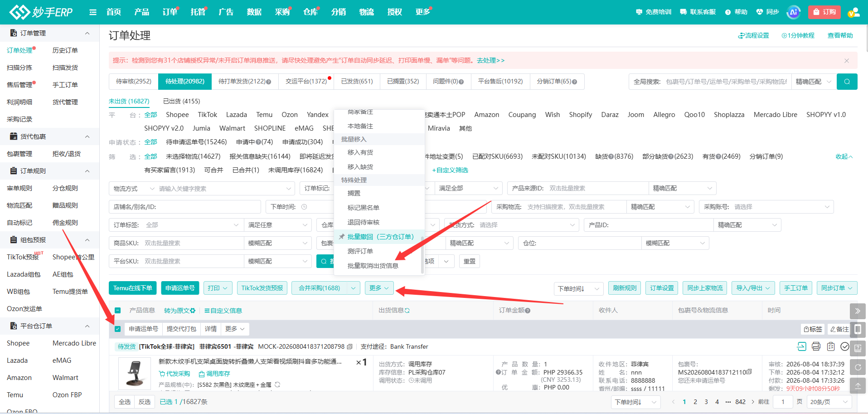Uncheck the TikTok order row checkbox

point(118,329)
